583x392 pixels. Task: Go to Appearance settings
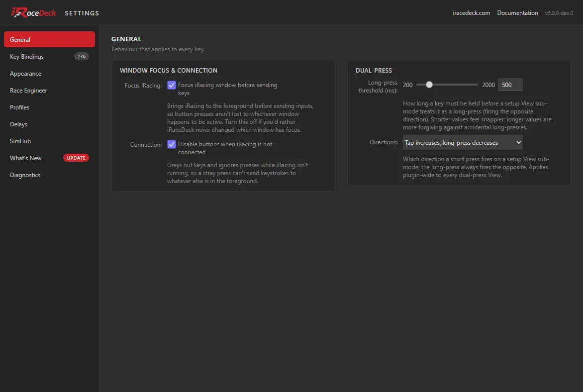(x=49, y=73)
